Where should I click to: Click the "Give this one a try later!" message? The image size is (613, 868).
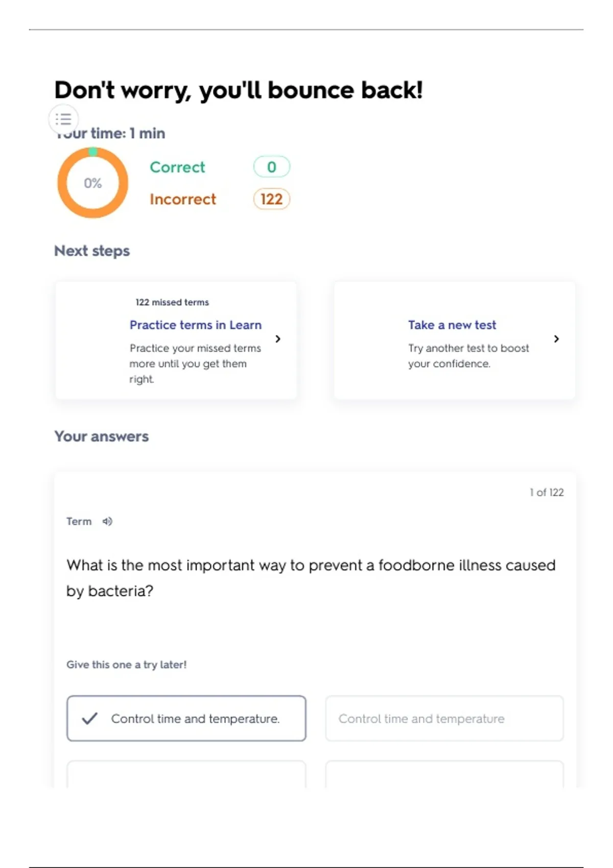pos(126,665)
